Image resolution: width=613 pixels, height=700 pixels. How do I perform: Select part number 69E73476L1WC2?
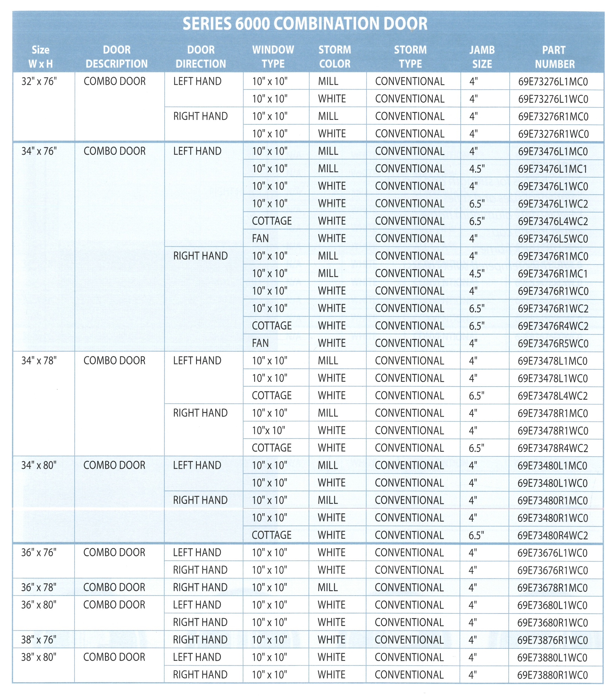coord(553,204)
